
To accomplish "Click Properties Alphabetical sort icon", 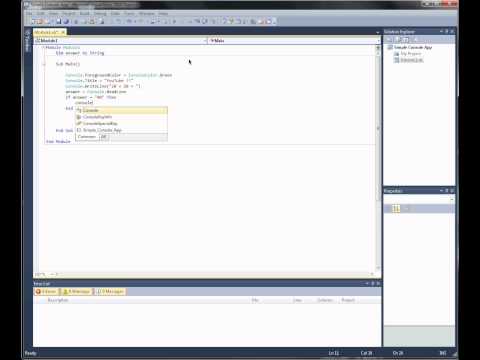I will coord(396,209).
